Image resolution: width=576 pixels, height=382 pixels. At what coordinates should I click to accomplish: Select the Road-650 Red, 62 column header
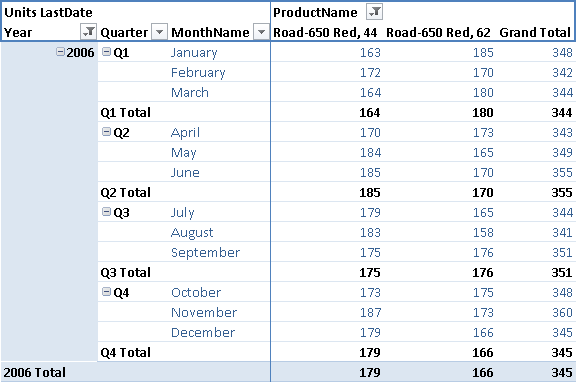[x=438, y=33]
